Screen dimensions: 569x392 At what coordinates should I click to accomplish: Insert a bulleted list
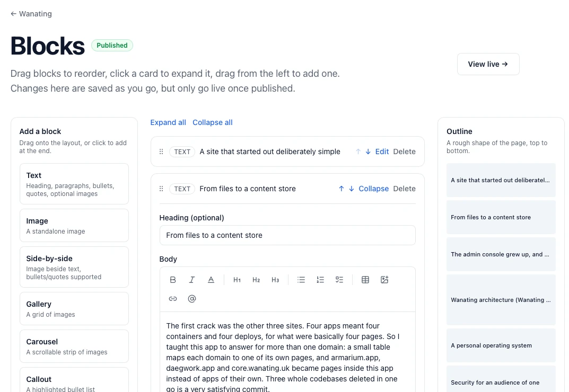(301, 280)
